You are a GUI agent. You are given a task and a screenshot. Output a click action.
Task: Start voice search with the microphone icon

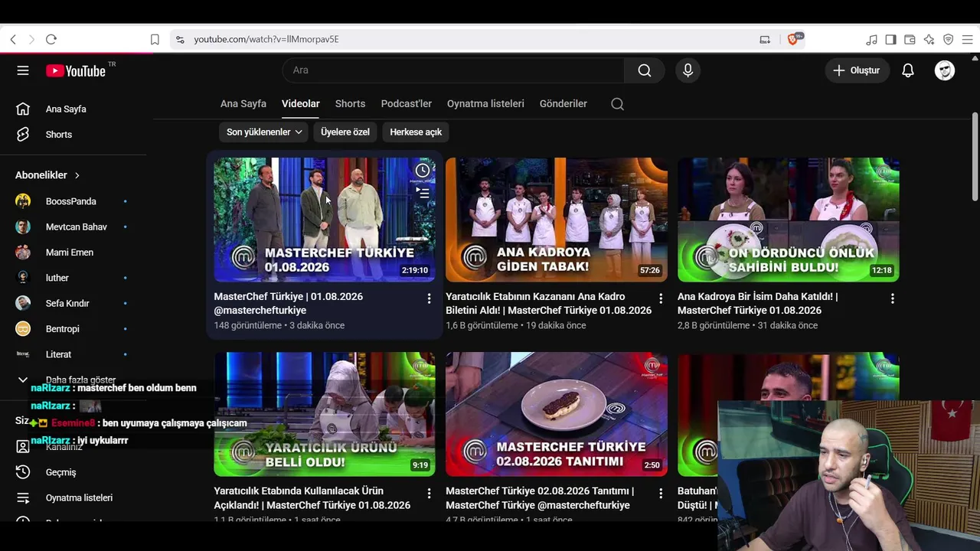(688, 70)
